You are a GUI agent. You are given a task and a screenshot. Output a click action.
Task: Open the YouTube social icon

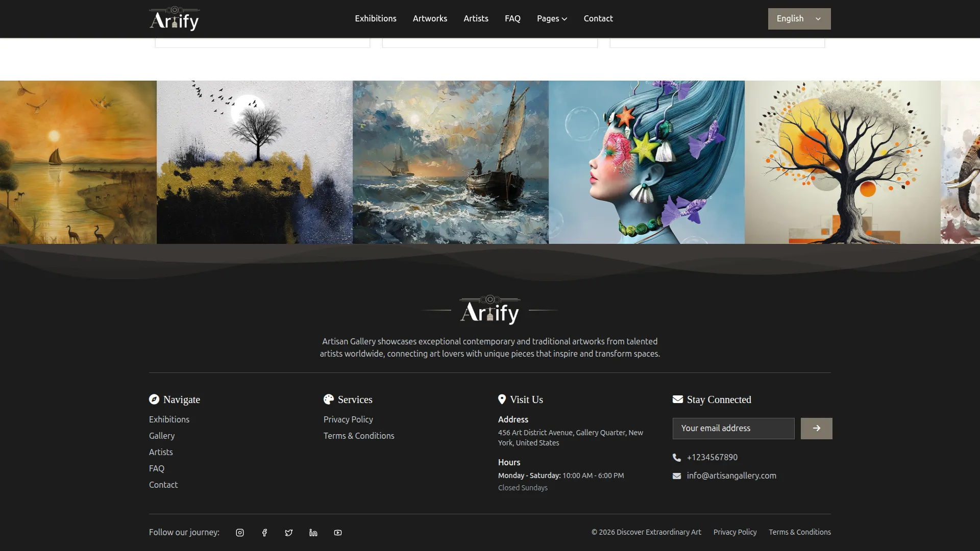pos(338,533)
